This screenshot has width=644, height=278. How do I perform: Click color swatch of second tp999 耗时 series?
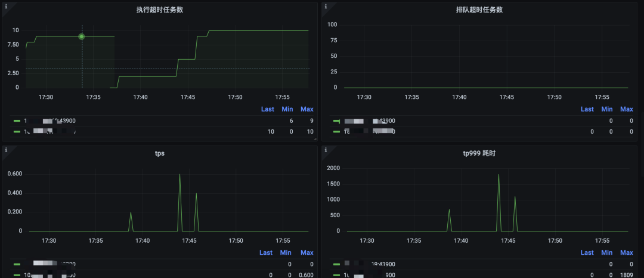coord(336,275)
